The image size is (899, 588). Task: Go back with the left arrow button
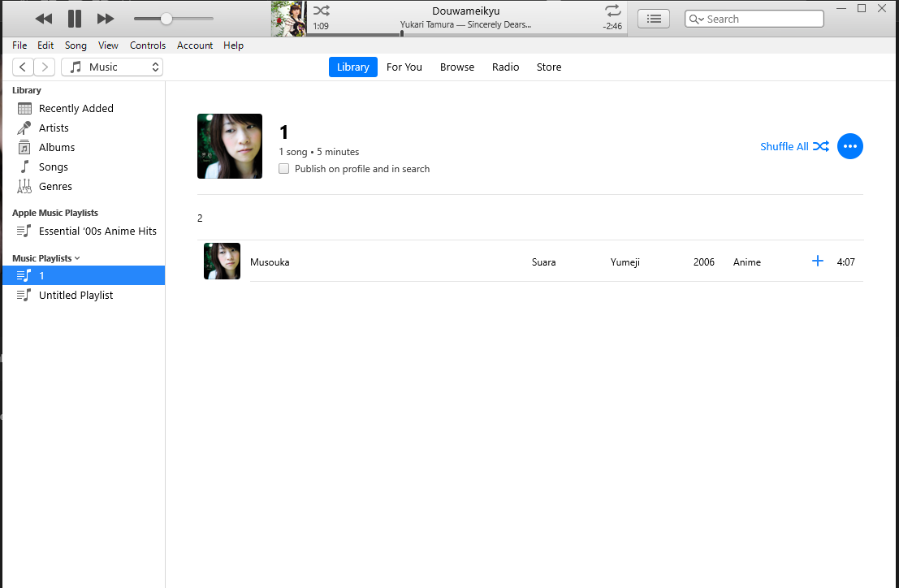coord(23,67)
